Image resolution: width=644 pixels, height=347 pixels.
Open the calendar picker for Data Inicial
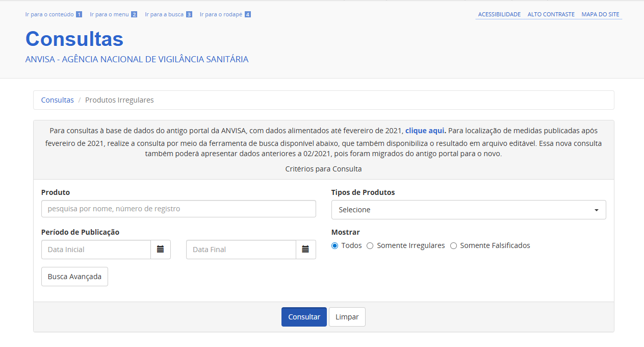160,250
